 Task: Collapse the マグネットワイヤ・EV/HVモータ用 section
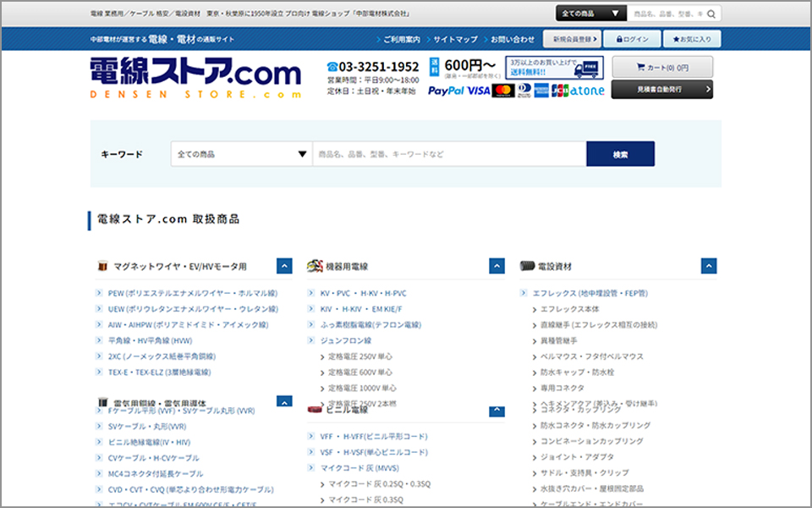point(284,266)
